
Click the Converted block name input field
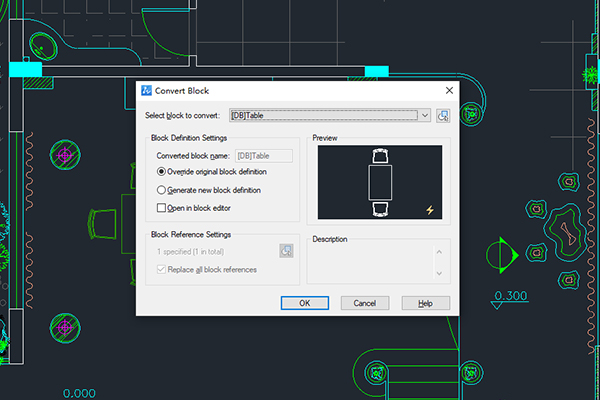click(264, 156)
